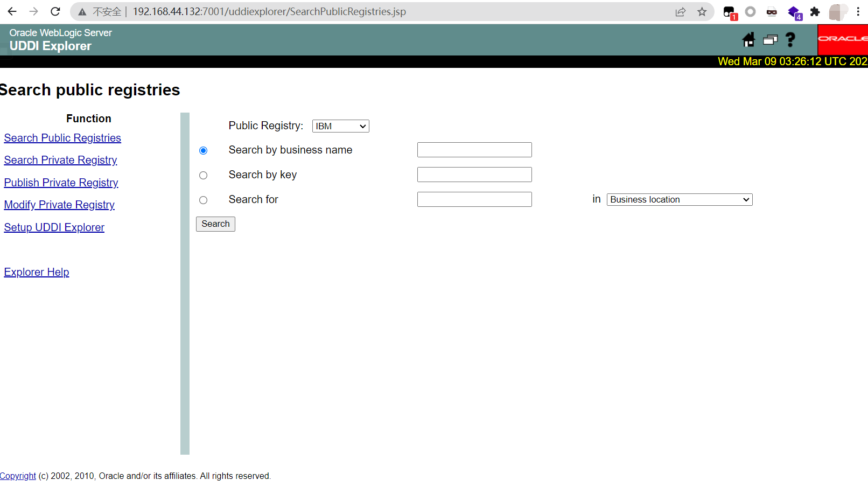Click the date and time text in banner
Screen dimensions: 868x487
(793, 61)
